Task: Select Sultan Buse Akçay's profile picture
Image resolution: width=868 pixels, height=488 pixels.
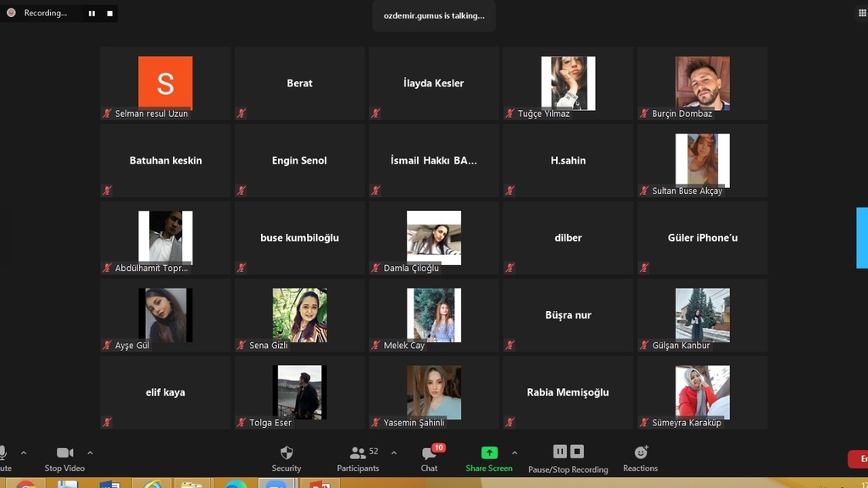Action: [x=703, y=160]
